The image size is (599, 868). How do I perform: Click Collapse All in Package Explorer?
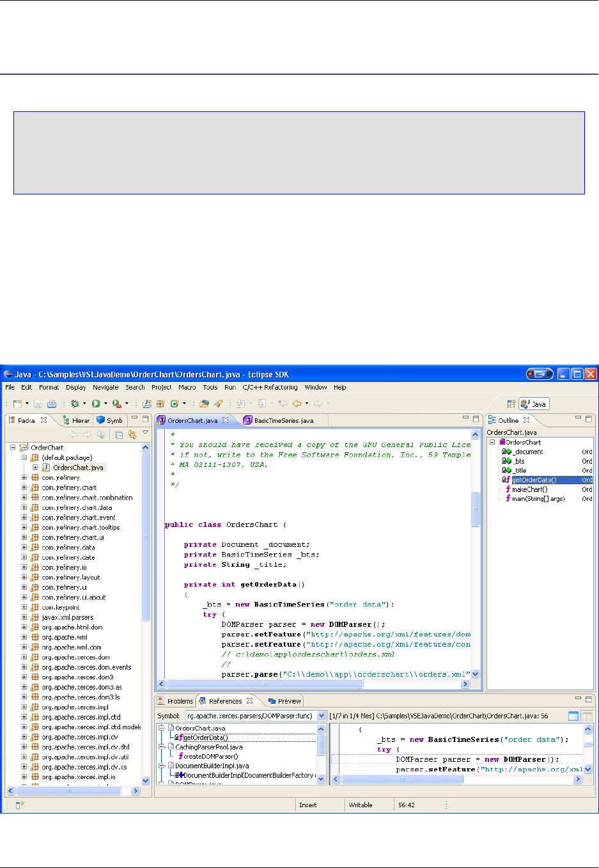coord(118,435)
